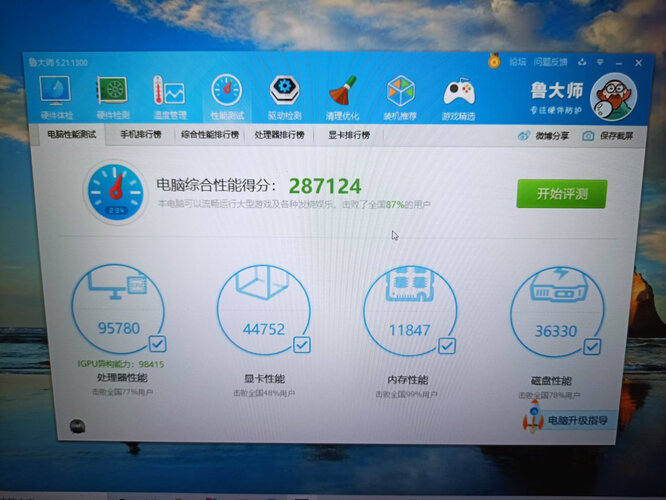This screenshot has height=500, width=666.
Task: Switch to 处理器排行榜 tab
Action: coord(279,135)
